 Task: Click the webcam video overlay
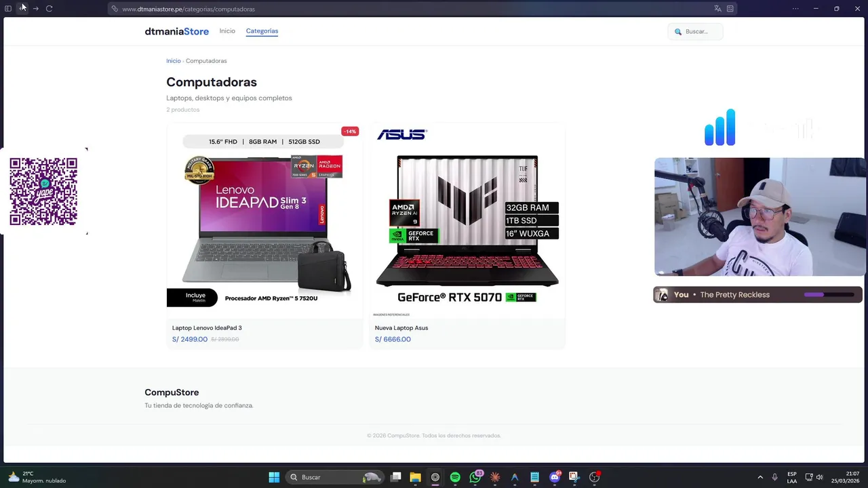pos(759,217)
